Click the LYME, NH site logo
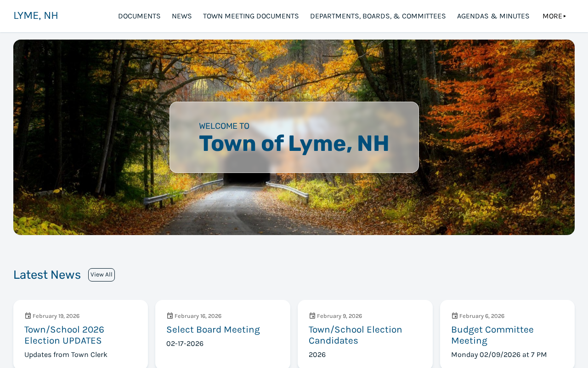 36,16
